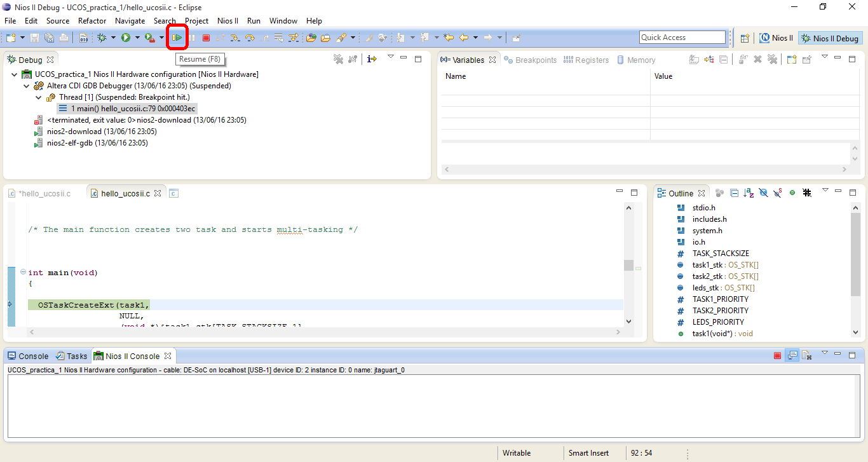The height and width of the screenshot is (462, 868).
Task: Open the Run launch dropdown arrow
Action: (137, 38)
